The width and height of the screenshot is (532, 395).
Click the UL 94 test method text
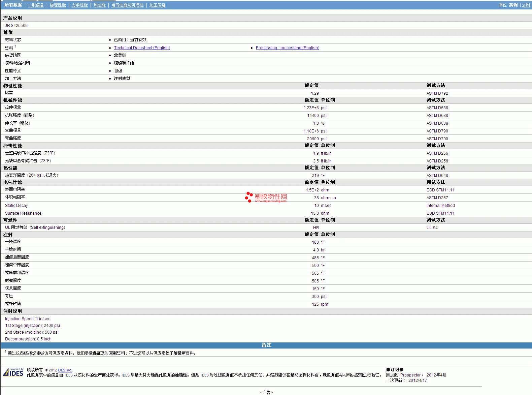(432, 228)
